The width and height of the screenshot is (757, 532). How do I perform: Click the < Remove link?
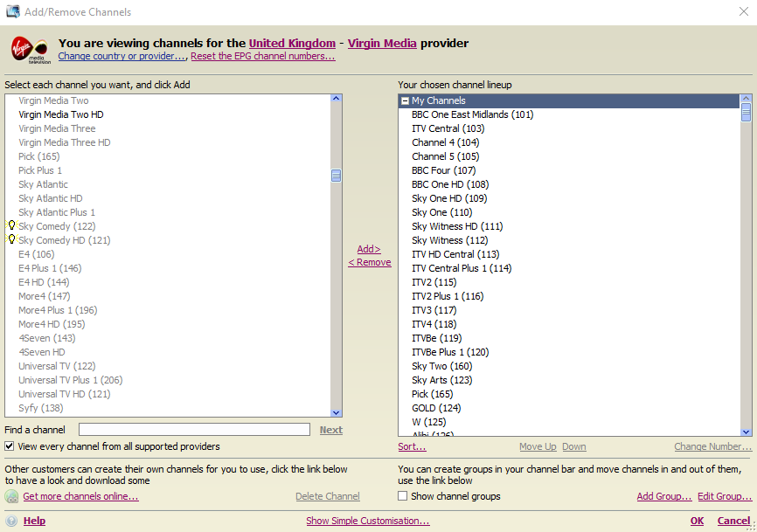pos(370,262)
